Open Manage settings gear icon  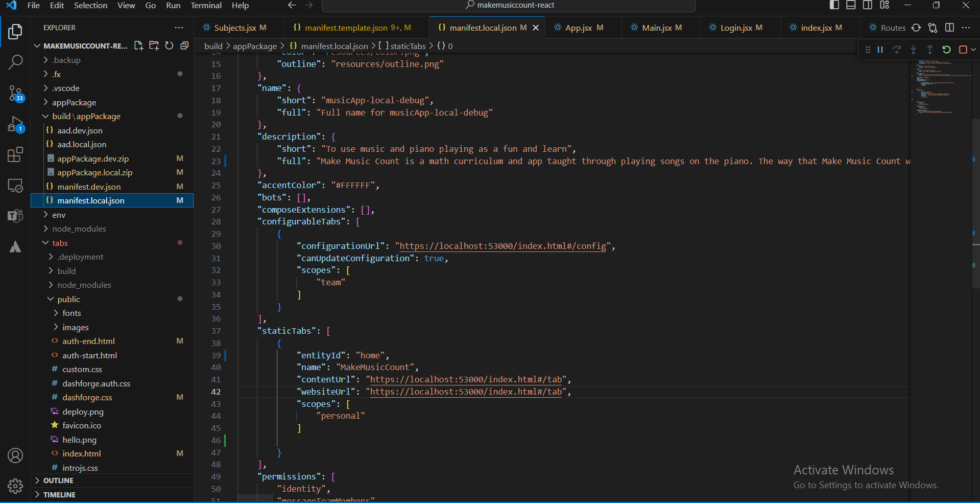tap(15, 486)
